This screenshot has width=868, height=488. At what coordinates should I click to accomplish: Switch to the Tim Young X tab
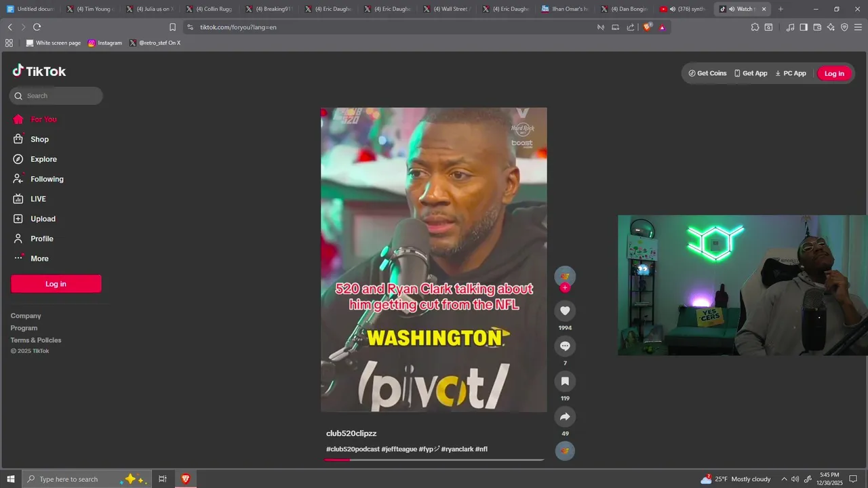pyautogui.click(x=91, y=9)
